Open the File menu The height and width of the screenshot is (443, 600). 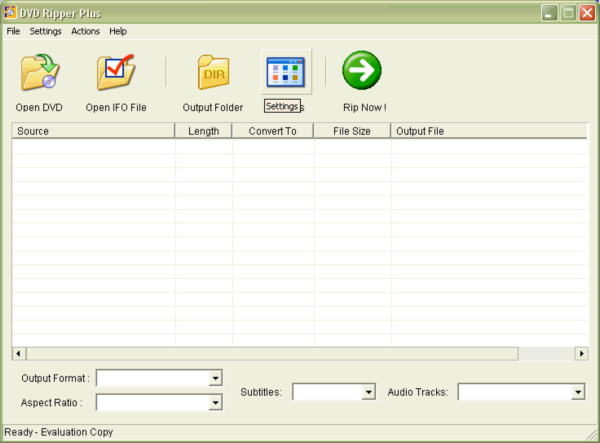coord(13,31)
